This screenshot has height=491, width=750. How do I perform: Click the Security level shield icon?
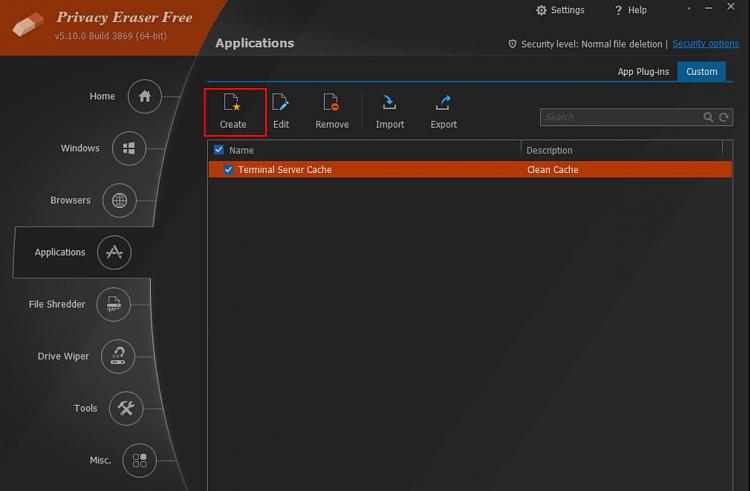tap(512, 44)
